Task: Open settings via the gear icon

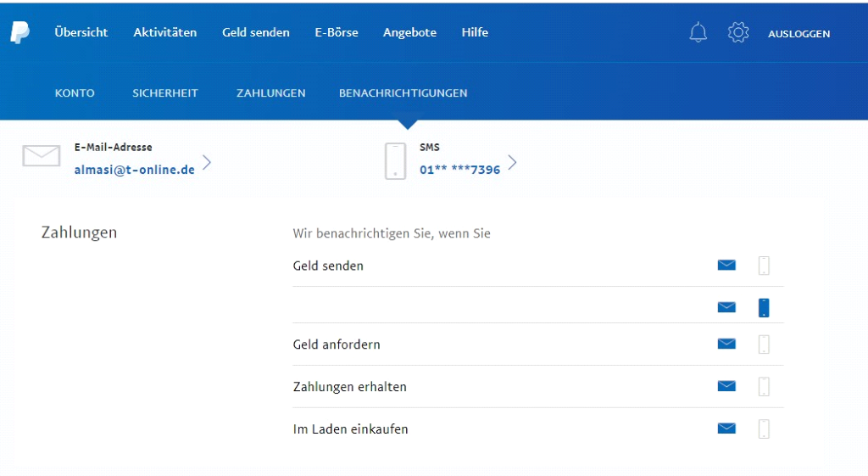Action: pyautogui.click(x=738, y=33)
